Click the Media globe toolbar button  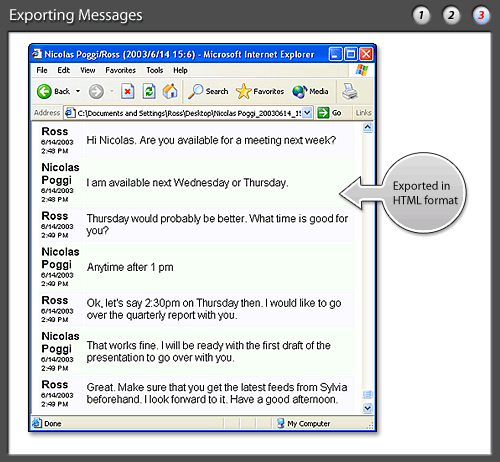click(310, 91)
